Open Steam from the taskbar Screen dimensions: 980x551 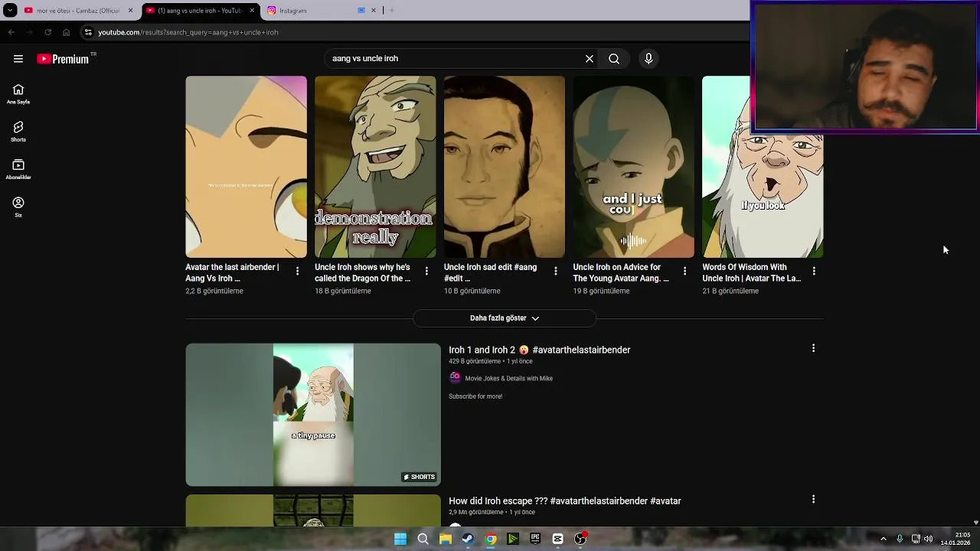(468, 539)
